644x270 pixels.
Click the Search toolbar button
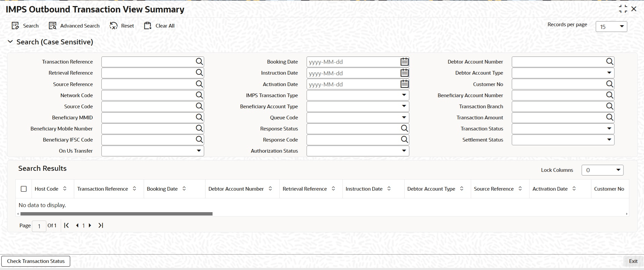[25, 26]
